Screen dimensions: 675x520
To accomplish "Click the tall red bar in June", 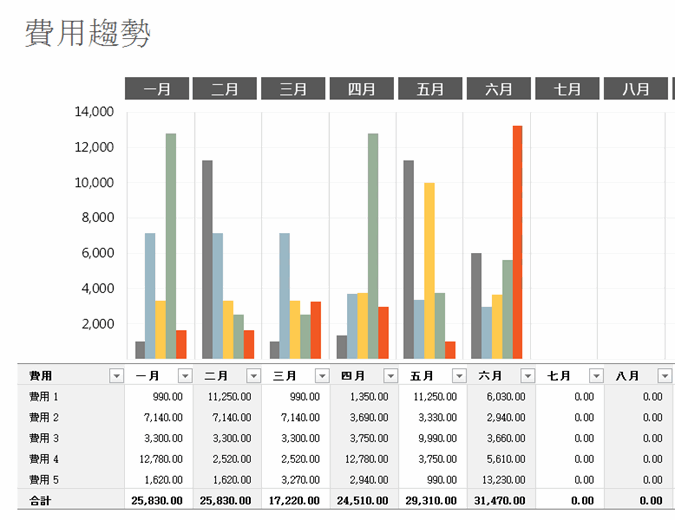I will click(517, 242).
